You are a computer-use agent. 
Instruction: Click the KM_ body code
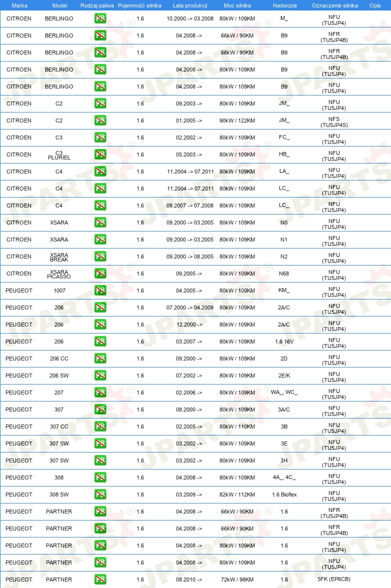pos(284,290)
